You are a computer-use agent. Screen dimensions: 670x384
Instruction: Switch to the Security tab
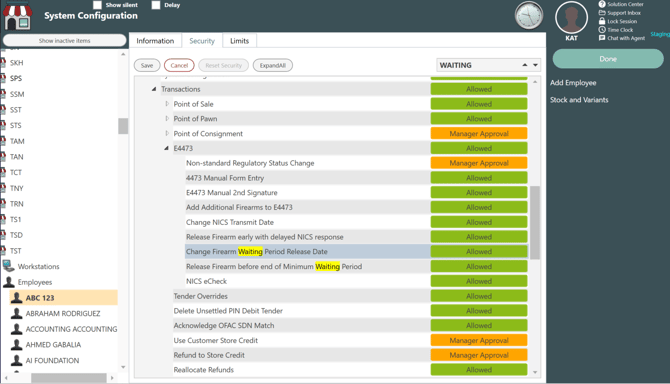[x=202, y=41]
